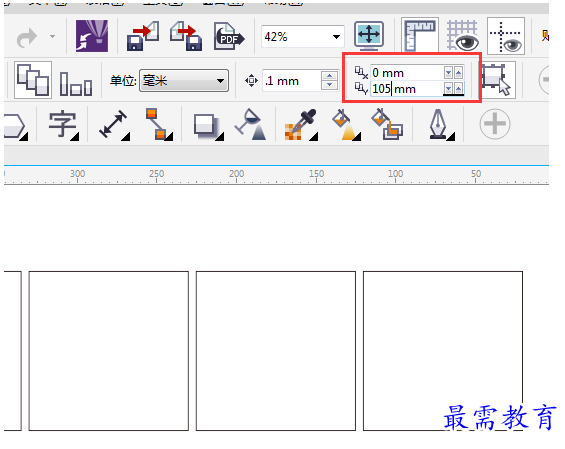The image size is (565, 449).
Task: Toggle the Show rulers button
Action: (420, 35)
